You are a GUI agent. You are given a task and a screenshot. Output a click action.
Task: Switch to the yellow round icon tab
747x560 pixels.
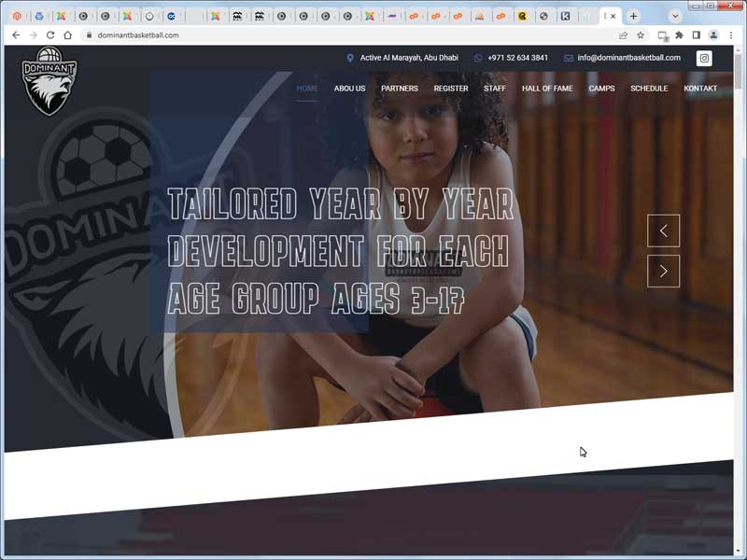tap(523, 16)
